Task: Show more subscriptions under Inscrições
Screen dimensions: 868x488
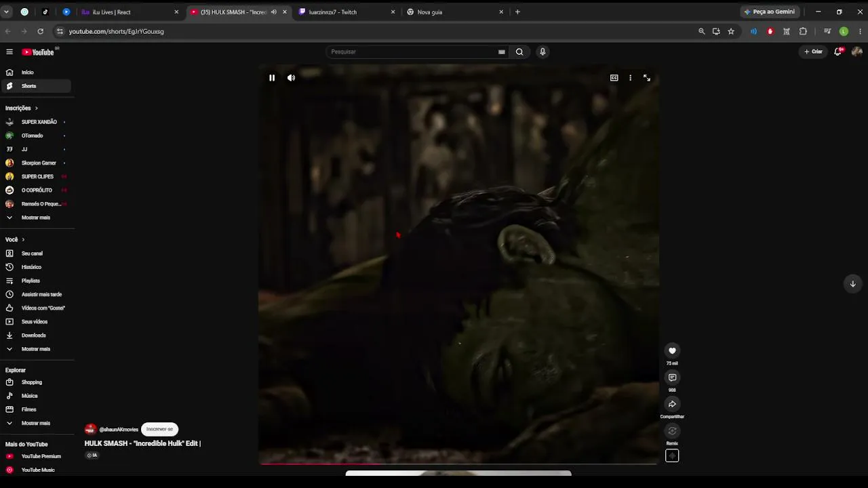Action: coord(35,218)
